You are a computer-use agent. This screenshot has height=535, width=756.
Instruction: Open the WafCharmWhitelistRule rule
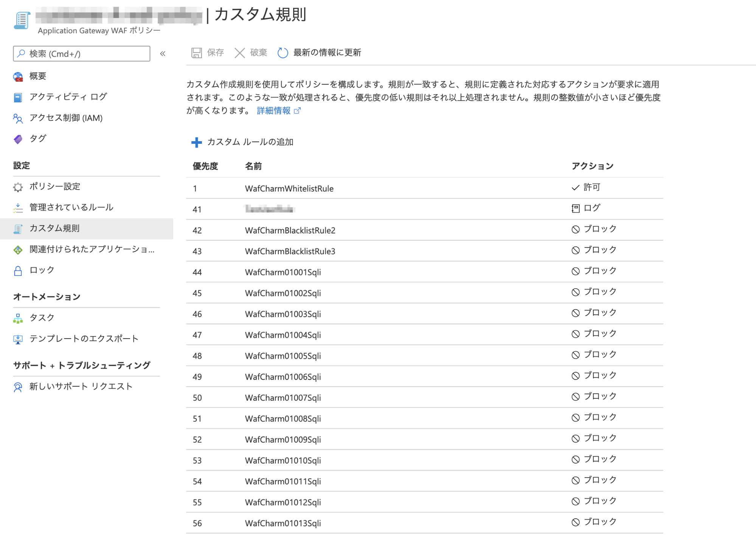(289, 188)
